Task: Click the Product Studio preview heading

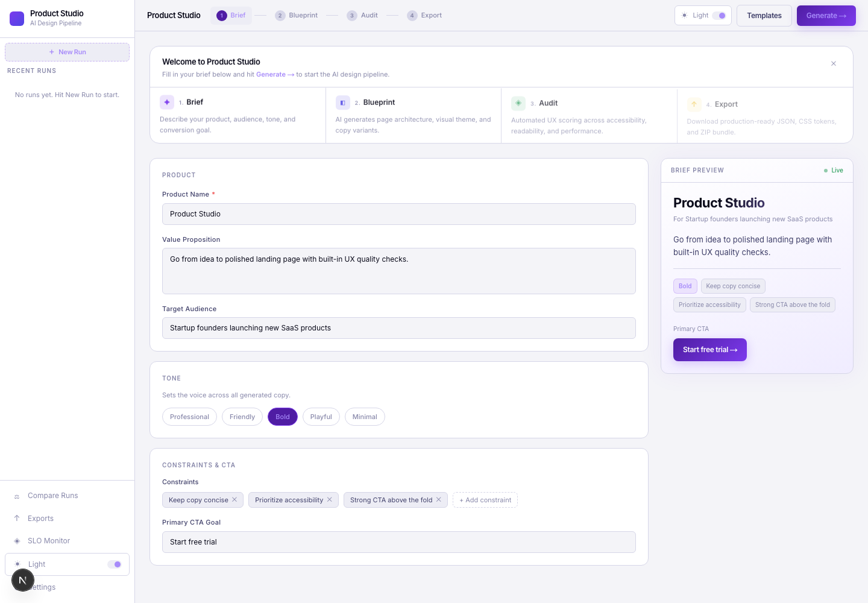Action: [x=719, y=203]
